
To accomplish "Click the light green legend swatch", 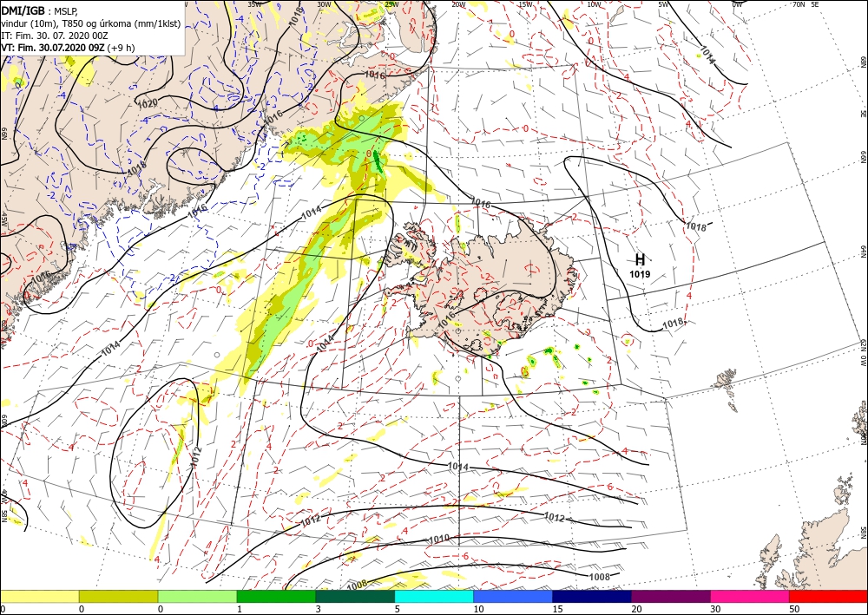I will [x=197, y=596].
